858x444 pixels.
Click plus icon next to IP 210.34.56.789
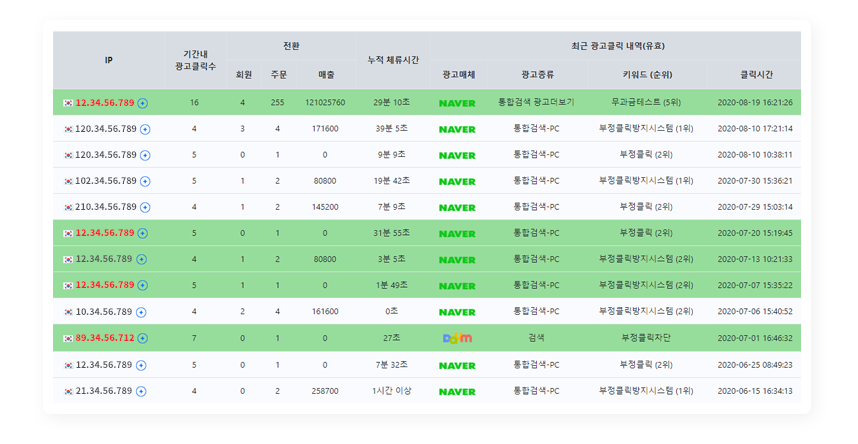pyautogui.click(x=145, y=207)
